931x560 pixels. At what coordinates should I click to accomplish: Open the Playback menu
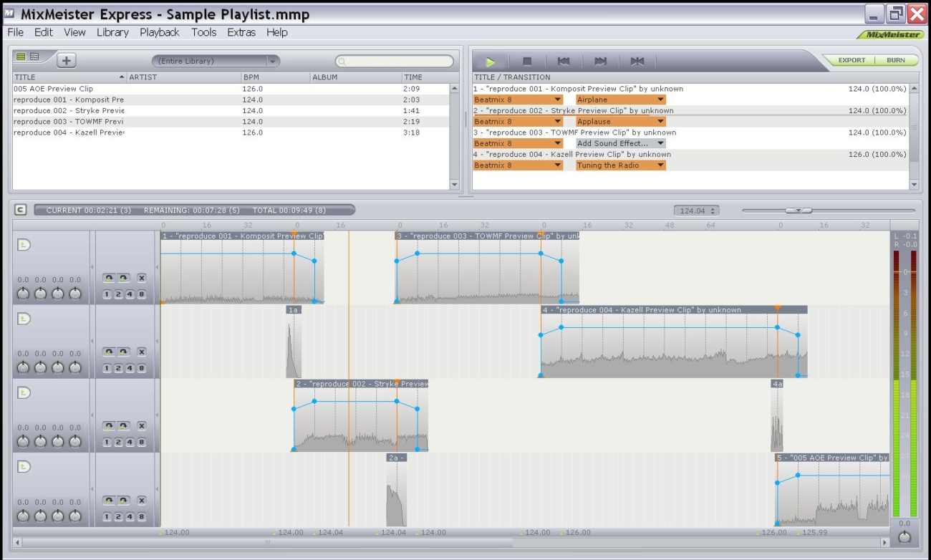(160, 32)
